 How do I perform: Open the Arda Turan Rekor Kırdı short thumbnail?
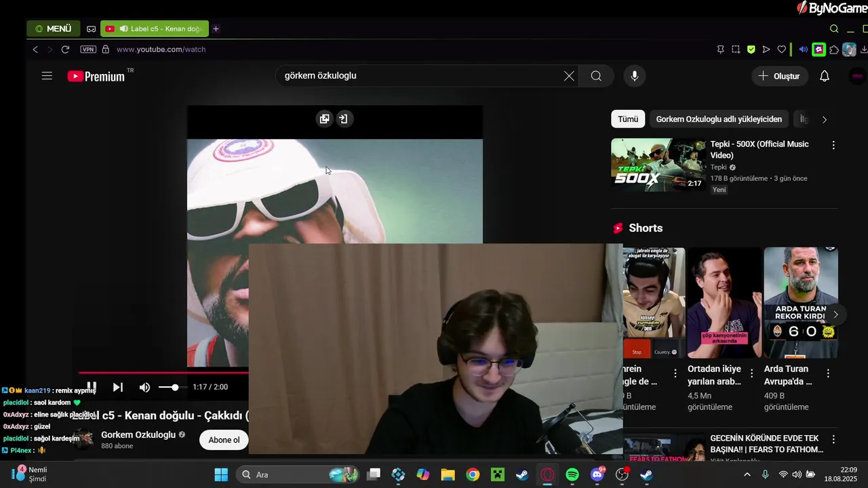[801, 302]
